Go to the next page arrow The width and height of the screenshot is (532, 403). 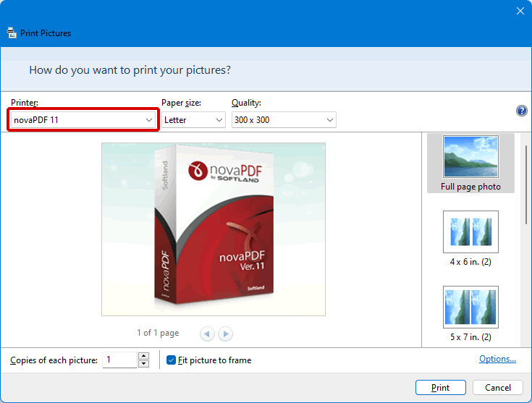click(x=226, y=334)
